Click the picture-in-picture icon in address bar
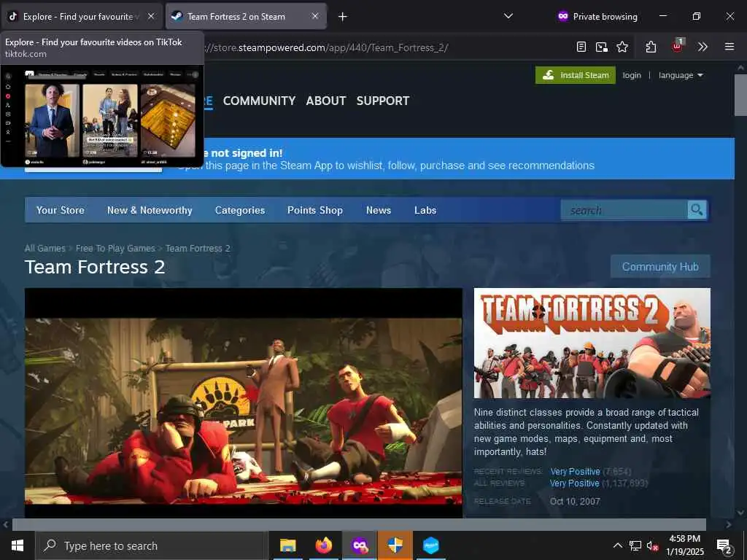Viewport: 747px width, 560px height. (602, 47)
